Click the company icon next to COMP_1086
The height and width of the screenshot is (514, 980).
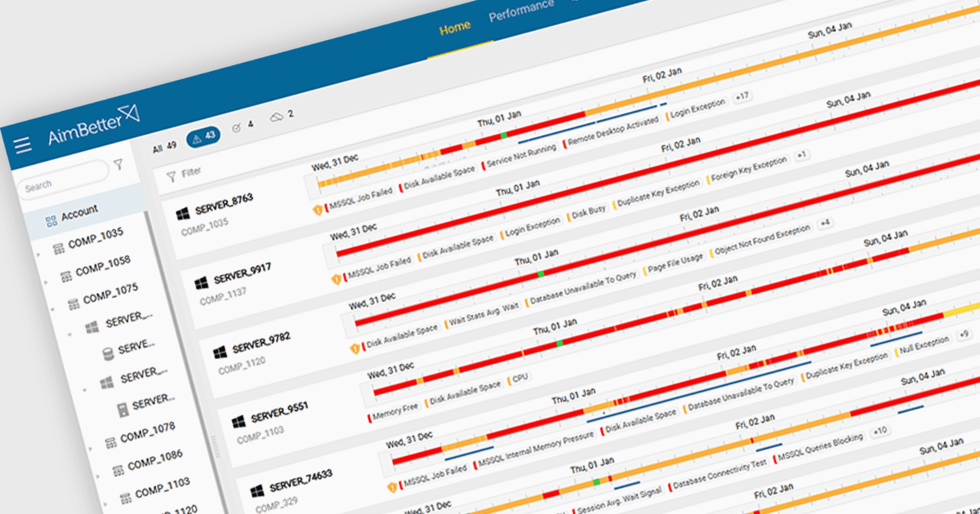pyautogui.click(x=117, y=469)
